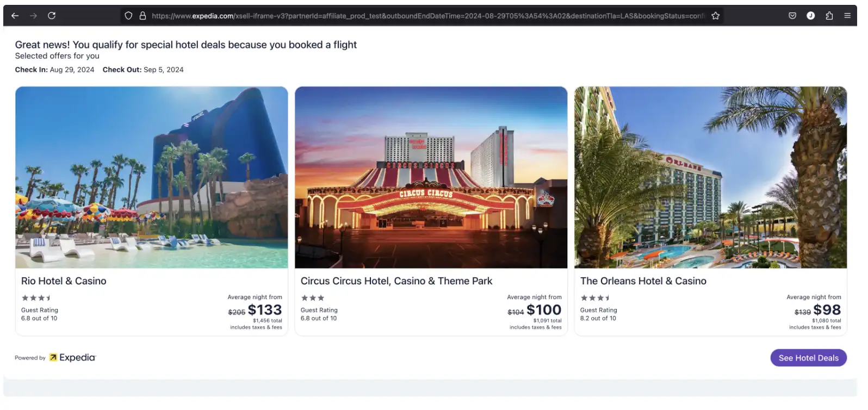Open the Firefox Pocket save icon

[792, 15]
